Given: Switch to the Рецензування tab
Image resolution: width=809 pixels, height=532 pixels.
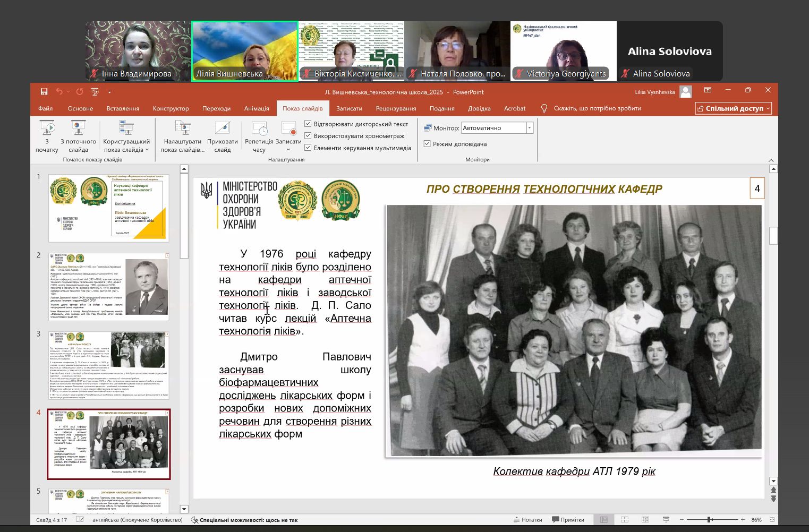Looking at the screenshot, I should 396,108.
